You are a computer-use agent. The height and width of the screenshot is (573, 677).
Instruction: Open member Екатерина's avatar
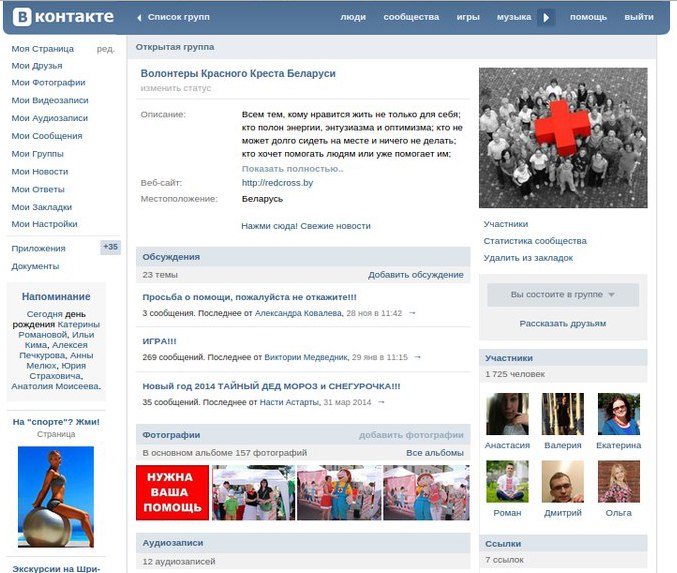coord(619,414)
